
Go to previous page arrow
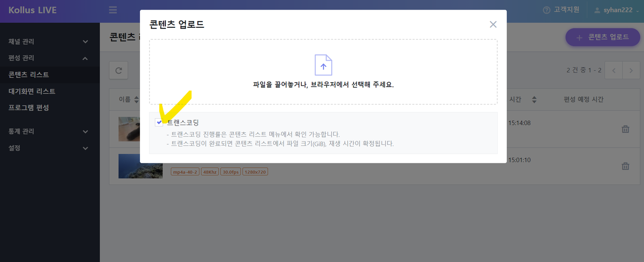[614, 70]
